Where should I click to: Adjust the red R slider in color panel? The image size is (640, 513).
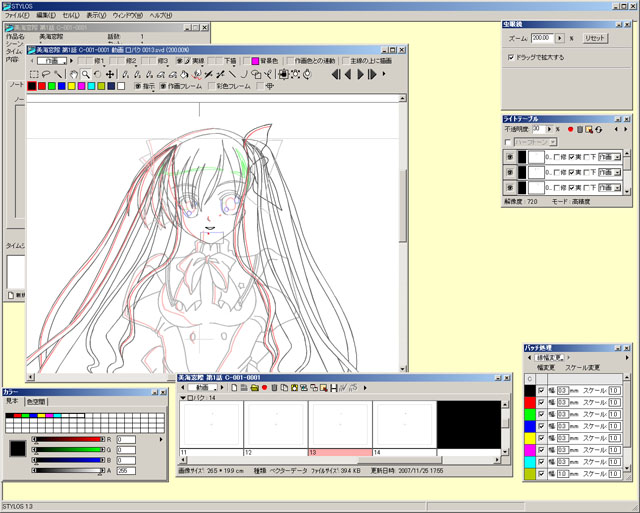coord(69,440)
